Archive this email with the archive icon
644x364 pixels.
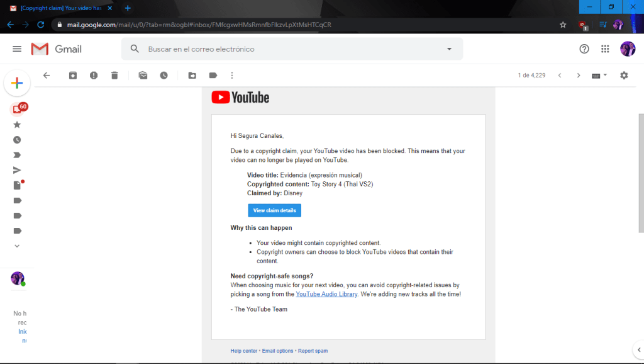[x=73, y=76]
